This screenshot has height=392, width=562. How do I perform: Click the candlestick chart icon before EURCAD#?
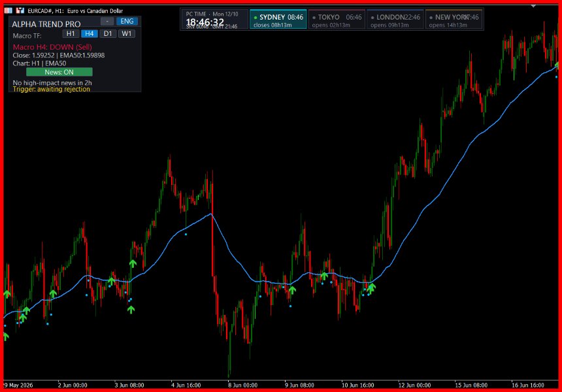20,10
